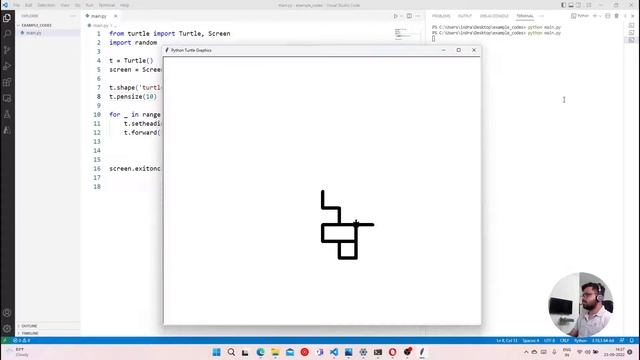Click errors and warnings status item
This screenshot has width=640, height=360.
[22, 340]
